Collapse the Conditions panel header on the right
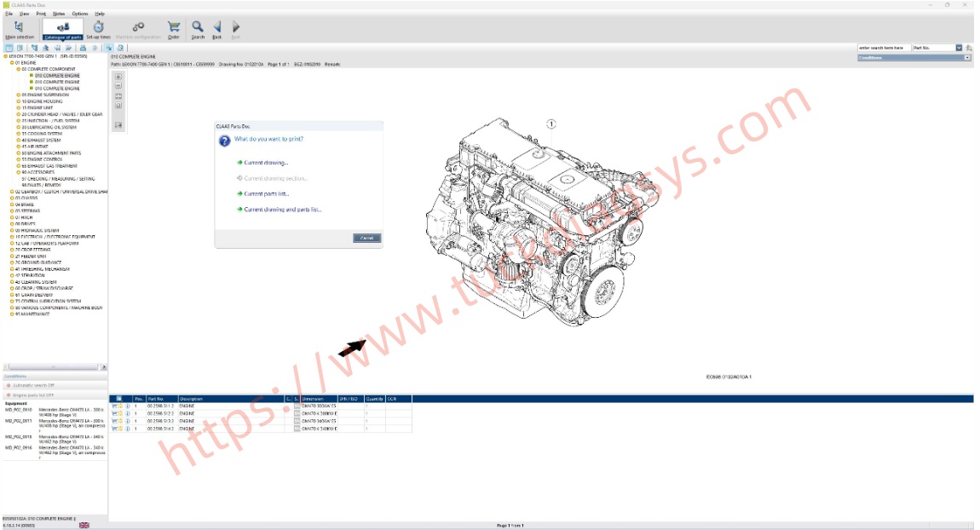 point(967,57)
